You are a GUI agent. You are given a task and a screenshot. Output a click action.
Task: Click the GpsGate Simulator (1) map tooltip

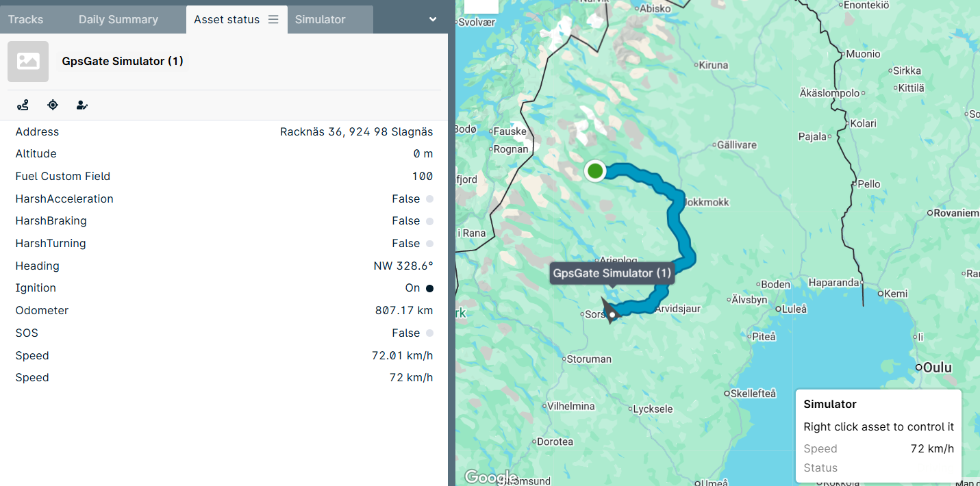pyautogui.click(x=612, y=273)
